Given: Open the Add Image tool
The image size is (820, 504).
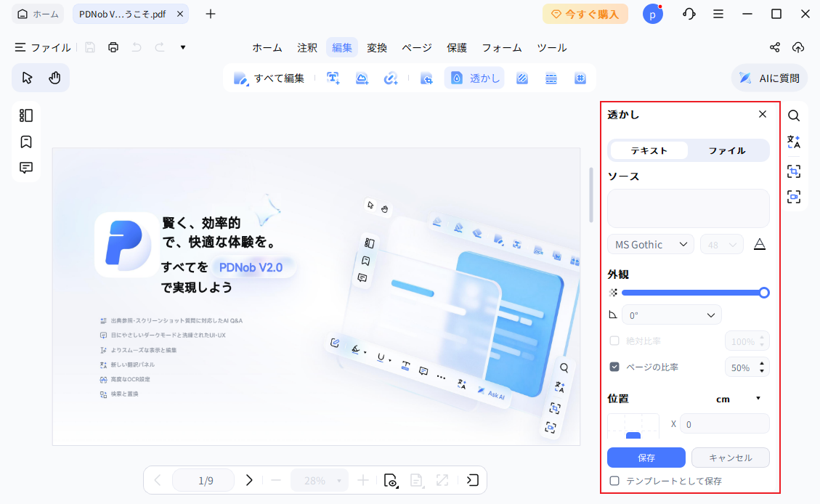Looking at the screenshot, I should (x=362, y=78).
